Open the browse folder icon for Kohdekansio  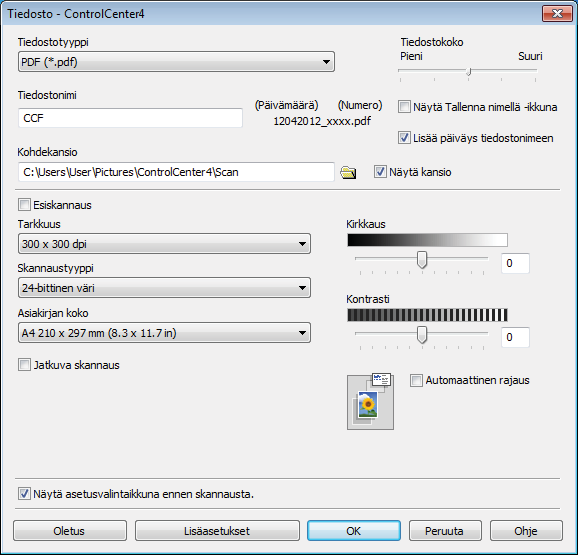tap(348, 172)
